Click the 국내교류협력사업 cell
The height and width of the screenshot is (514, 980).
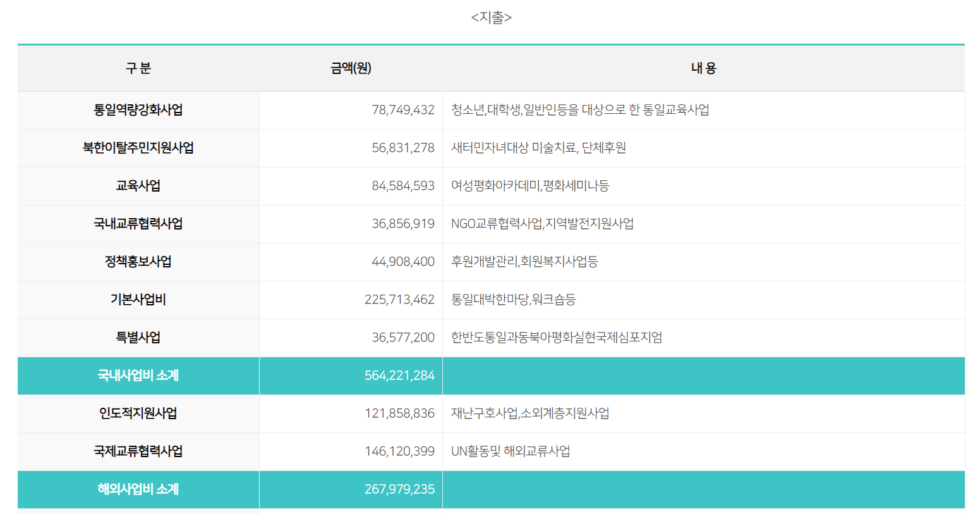[x=138, y=224]
